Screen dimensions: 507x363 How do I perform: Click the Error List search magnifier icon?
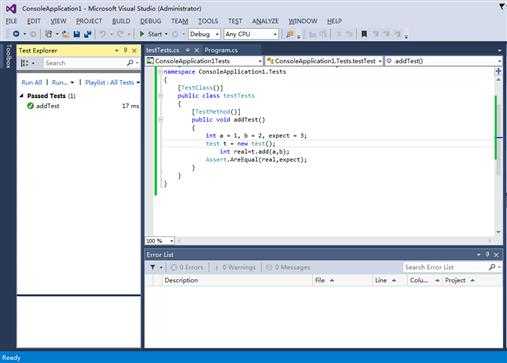[492, 267]
